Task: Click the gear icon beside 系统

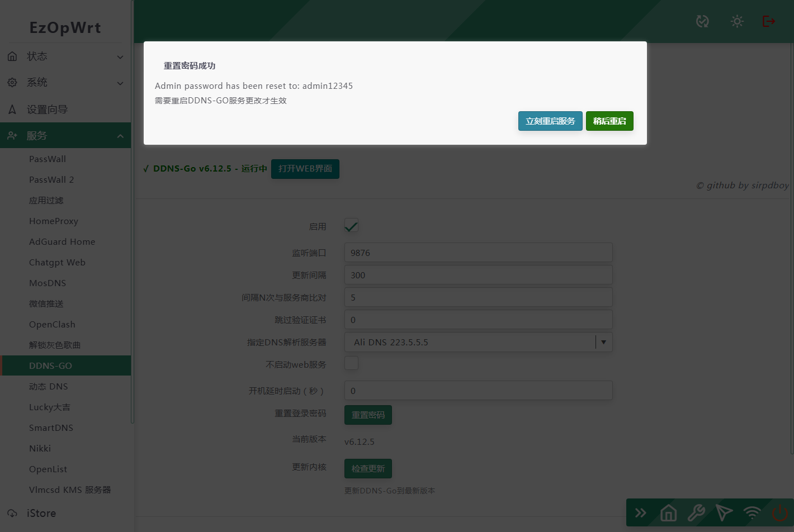Action: click(12, 83)
